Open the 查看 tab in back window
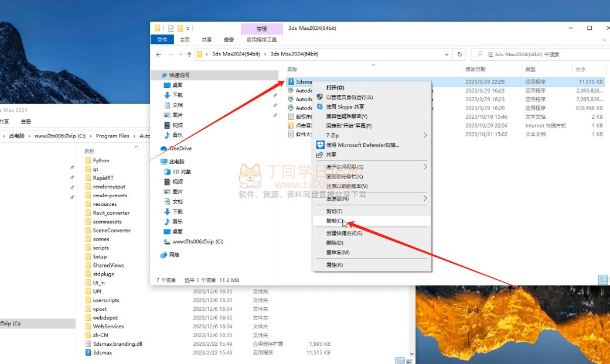 pos(26,122)
